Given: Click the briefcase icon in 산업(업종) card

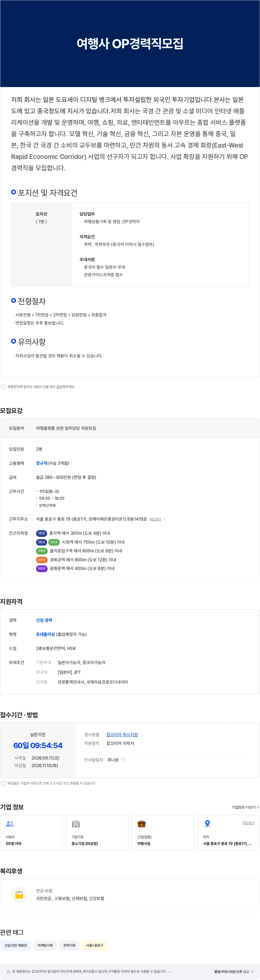Looking at the screenshot, I should 141,824.
